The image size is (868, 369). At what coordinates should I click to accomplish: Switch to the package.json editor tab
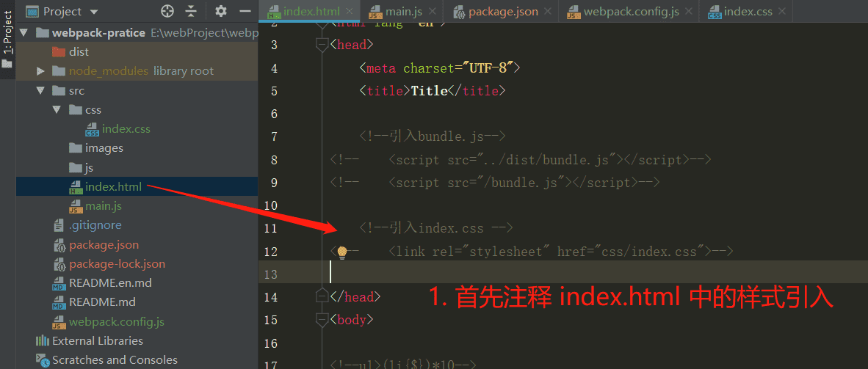499,11
